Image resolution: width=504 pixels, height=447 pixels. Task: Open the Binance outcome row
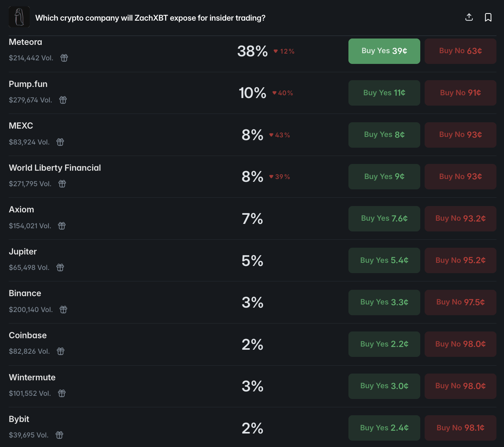click(25, 293)
